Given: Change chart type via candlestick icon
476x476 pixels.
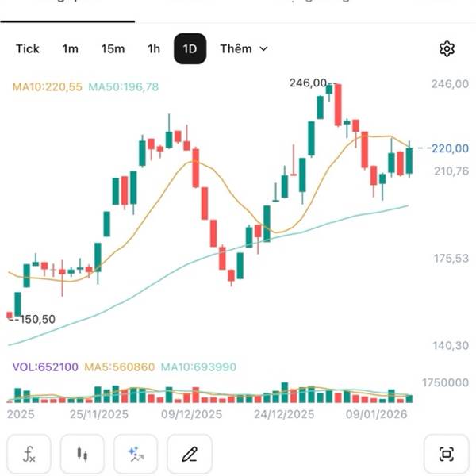Looking at the screenshot, I should point(80,455).
